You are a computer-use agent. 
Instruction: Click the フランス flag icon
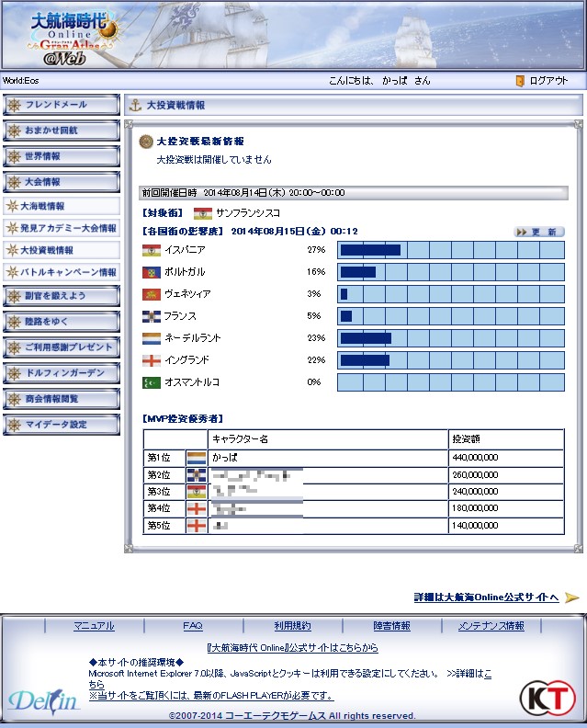pyautogui.click(x=152, y=316)
